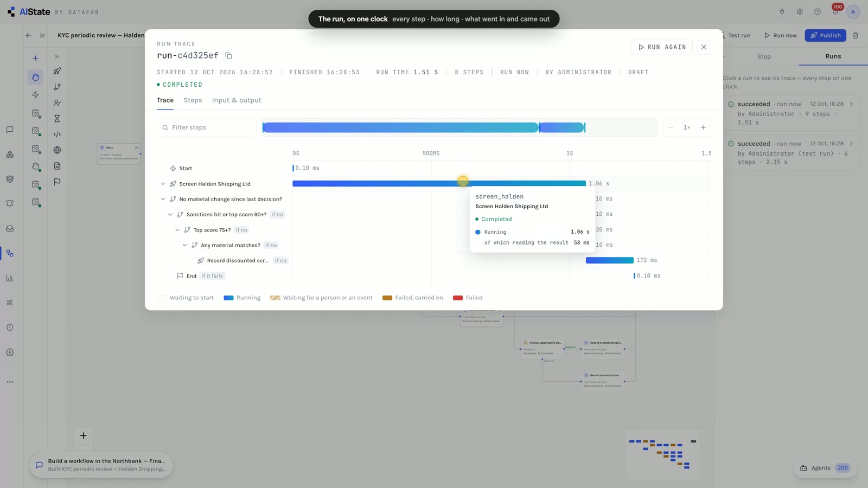Close the run trace dialog
The width and height of the screenshot is (868, 488).
704,47
